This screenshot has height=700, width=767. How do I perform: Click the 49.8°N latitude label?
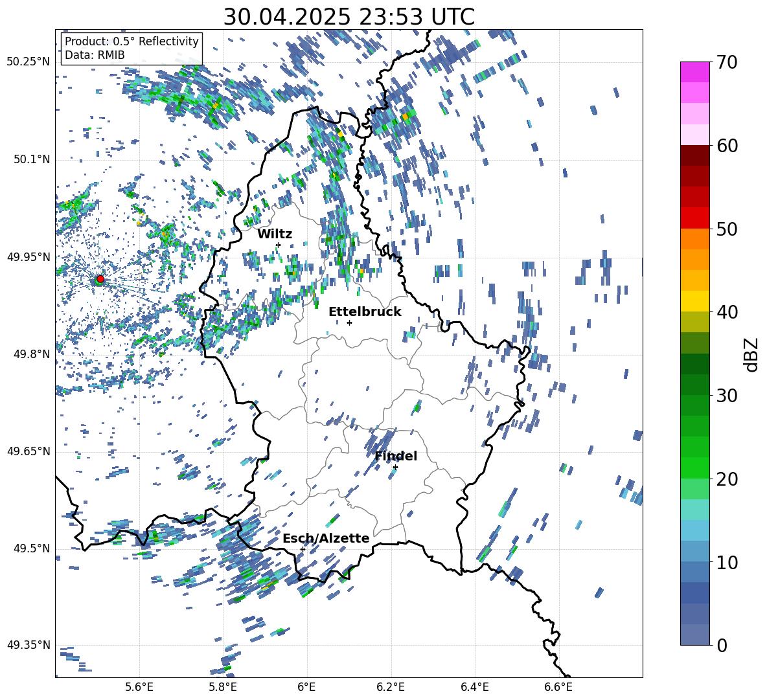tap(32, 354)
